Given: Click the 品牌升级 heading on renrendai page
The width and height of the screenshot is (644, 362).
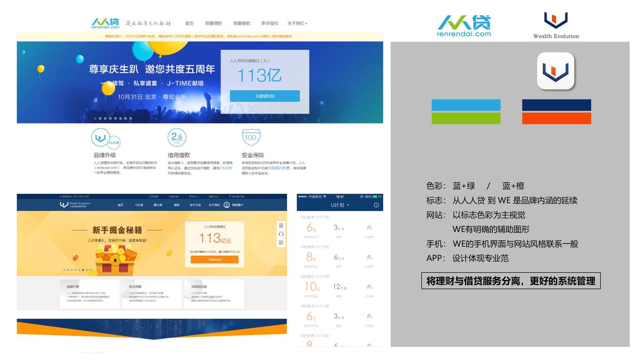Looking at the screenshot, I should (x=104, y=155).
